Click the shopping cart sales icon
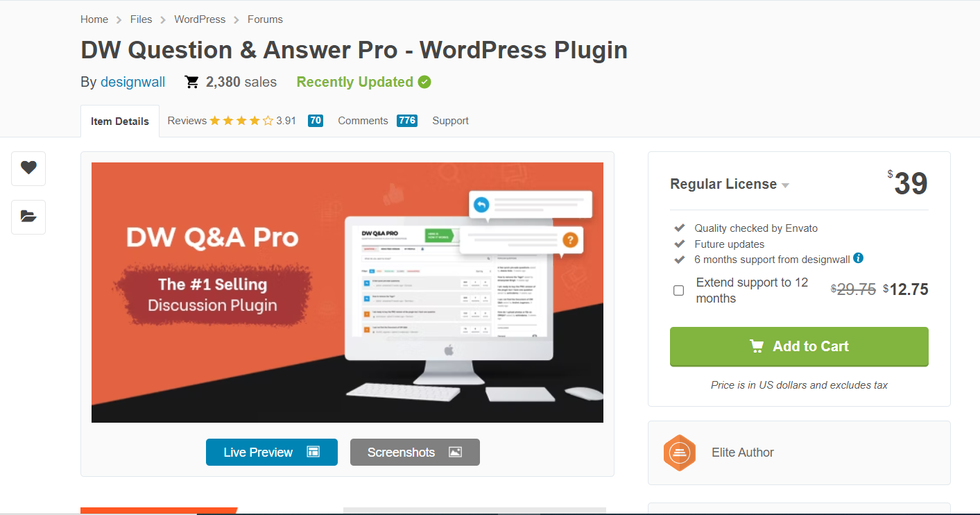The image size is (980, 515). pyautogui.click(x=192, y=83)
